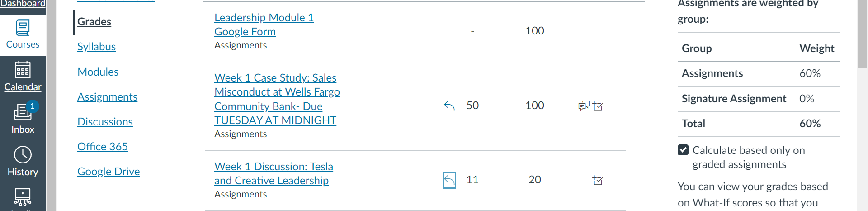This screenshot has width=868, height=211.
Task: Open the Google Drive link
Action: tap(108, 172)
